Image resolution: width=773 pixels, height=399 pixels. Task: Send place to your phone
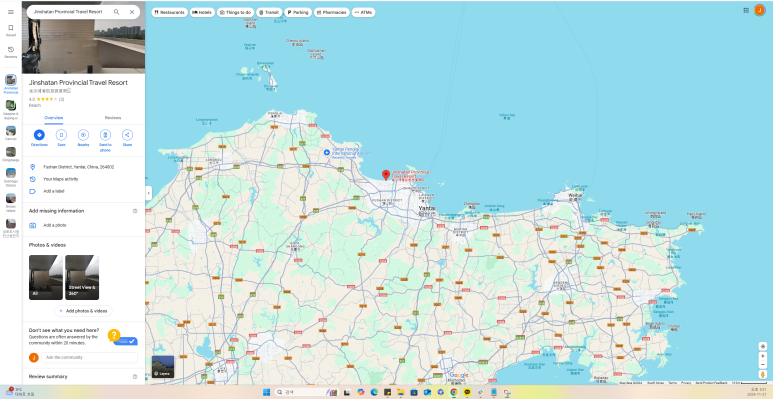pyautogui.click(x=105, y=140)
